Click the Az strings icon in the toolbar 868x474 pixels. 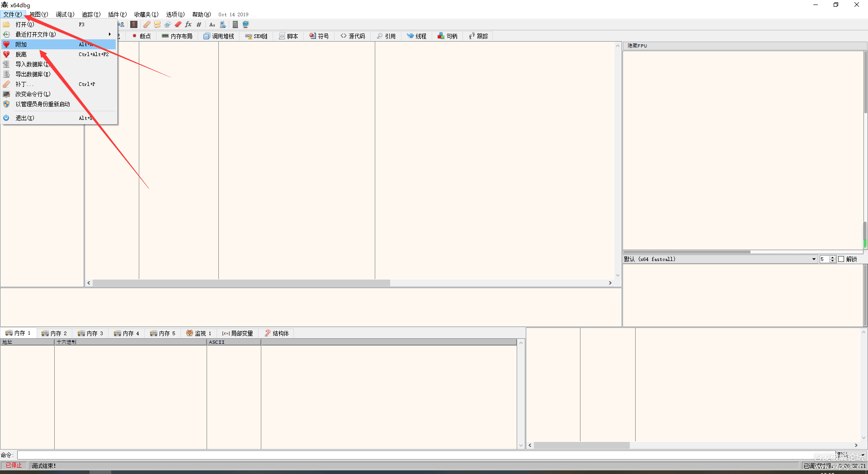[x=212, y=24]
